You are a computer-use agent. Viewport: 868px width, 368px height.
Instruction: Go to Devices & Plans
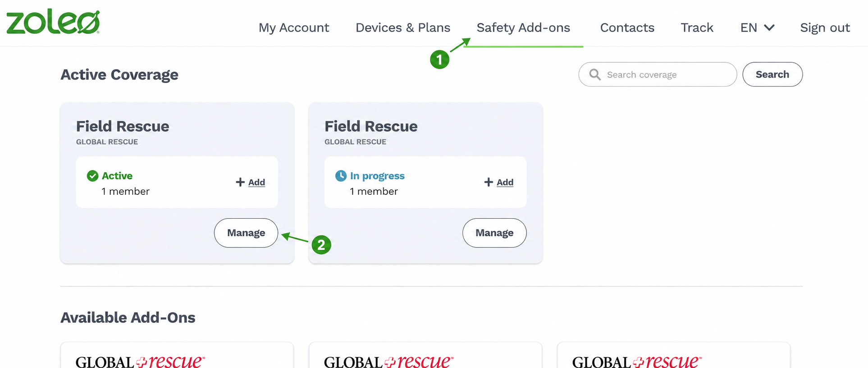coord(403,28)
